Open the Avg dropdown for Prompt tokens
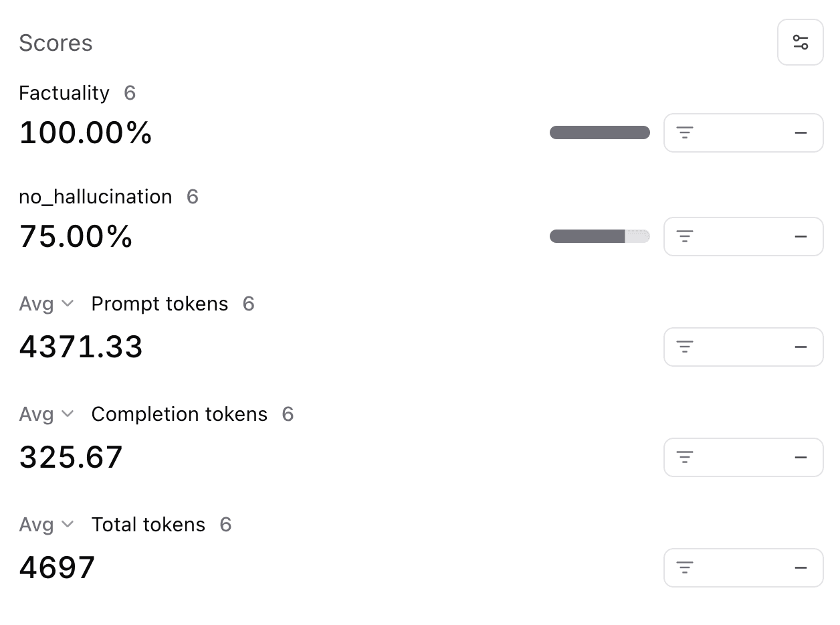840x625 pixels. 45,304
